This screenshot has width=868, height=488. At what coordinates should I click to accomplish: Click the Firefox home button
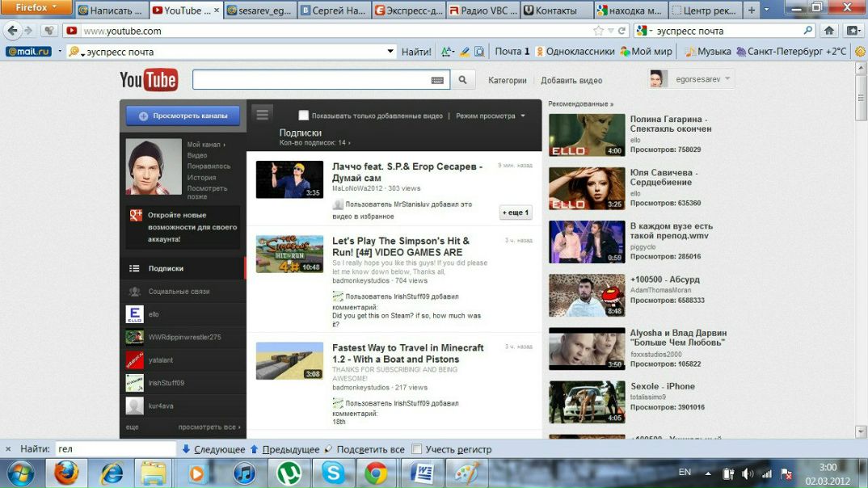828,31
